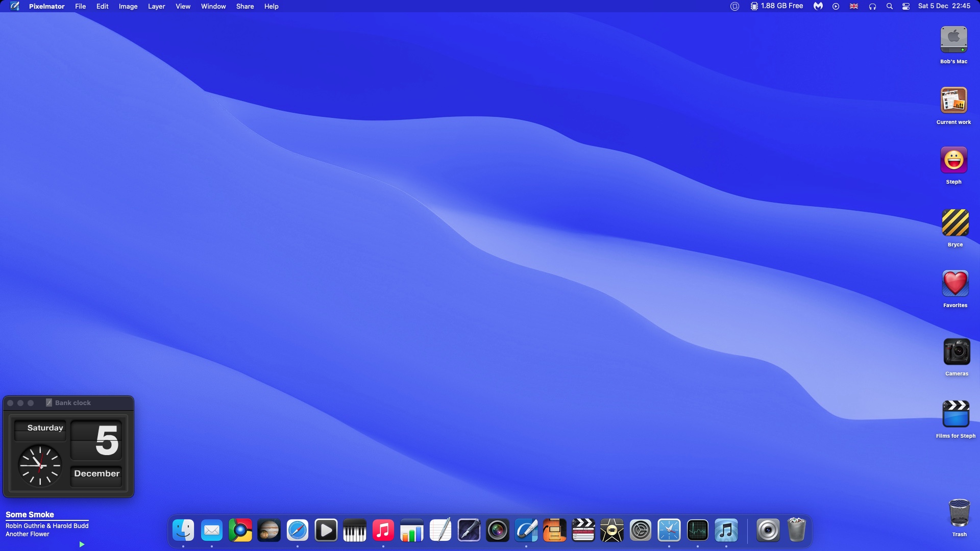The width and height of the screenshot is (980, 551).
Task: Open the Share menu
Action: (x=245, y=6)
